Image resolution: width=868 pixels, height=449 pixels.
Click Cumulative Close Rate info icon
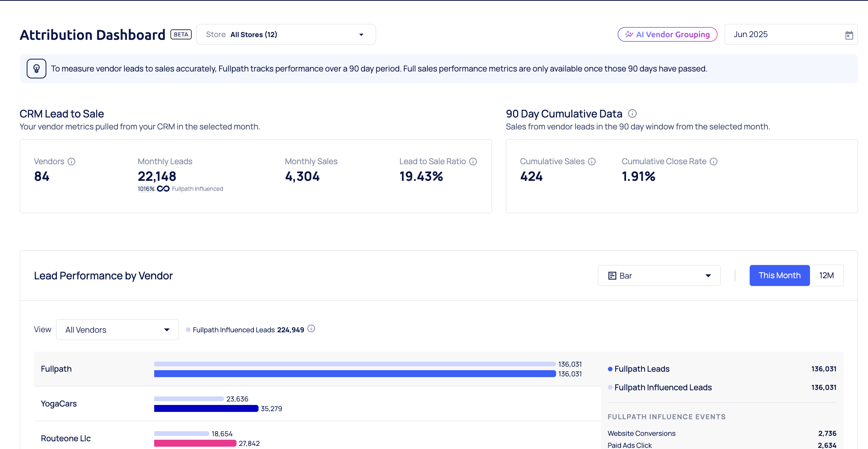pos(713,162)
